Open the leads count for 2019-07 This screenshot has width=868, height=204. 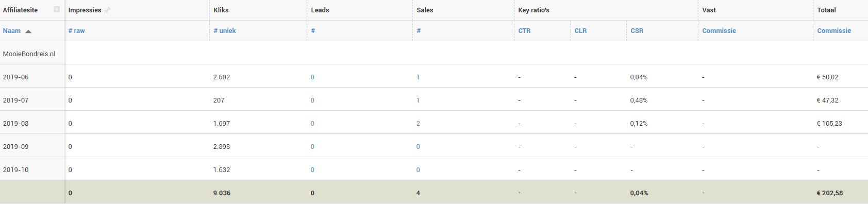tap(312, 100)
